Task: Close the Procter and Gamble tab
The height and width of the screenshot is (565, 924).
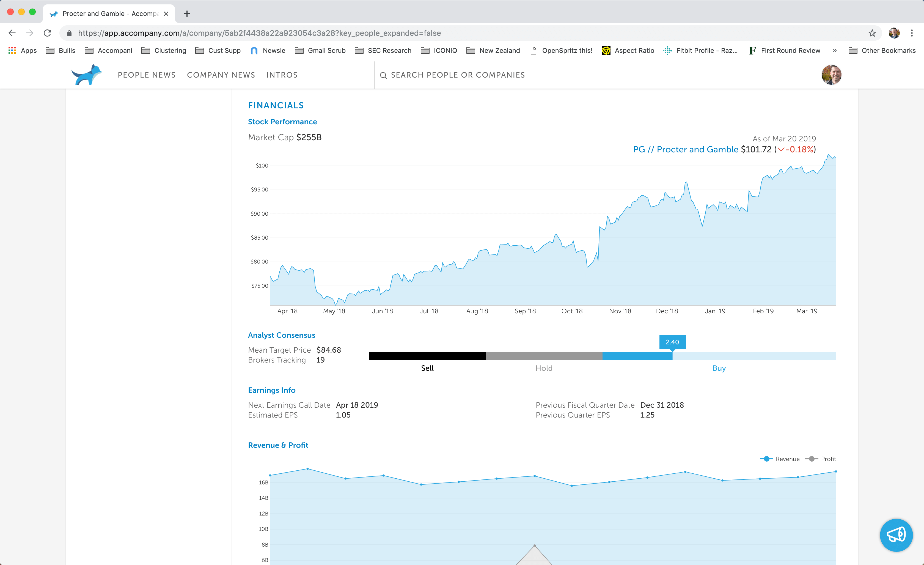Action: pos(166,14)
